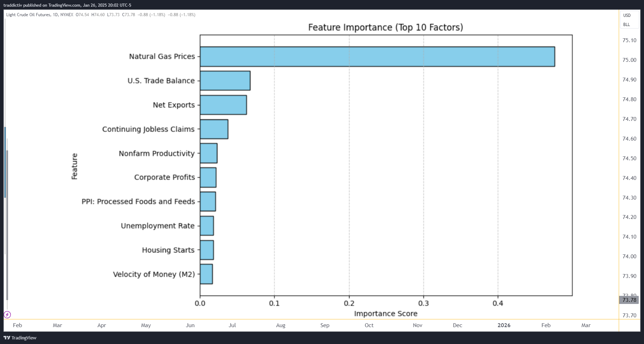
Task: Click the 0.4 tick on importance axis
Action: (498, 303)
